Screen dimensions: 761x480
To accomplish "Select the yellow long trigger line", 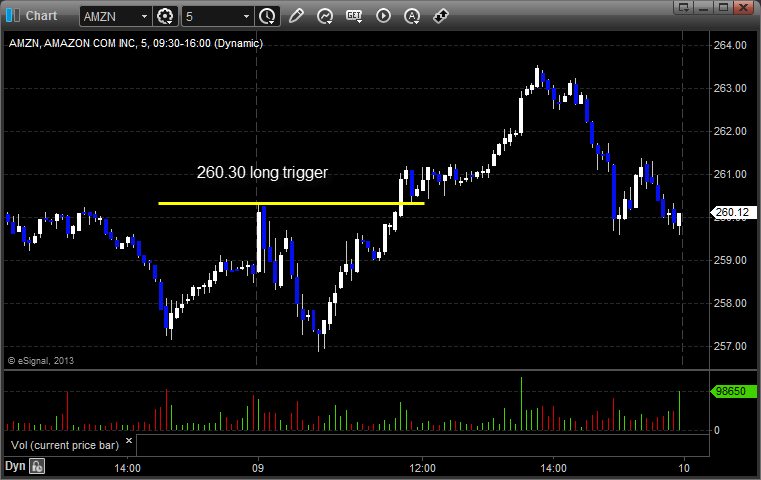I will (x=291, y=203).
